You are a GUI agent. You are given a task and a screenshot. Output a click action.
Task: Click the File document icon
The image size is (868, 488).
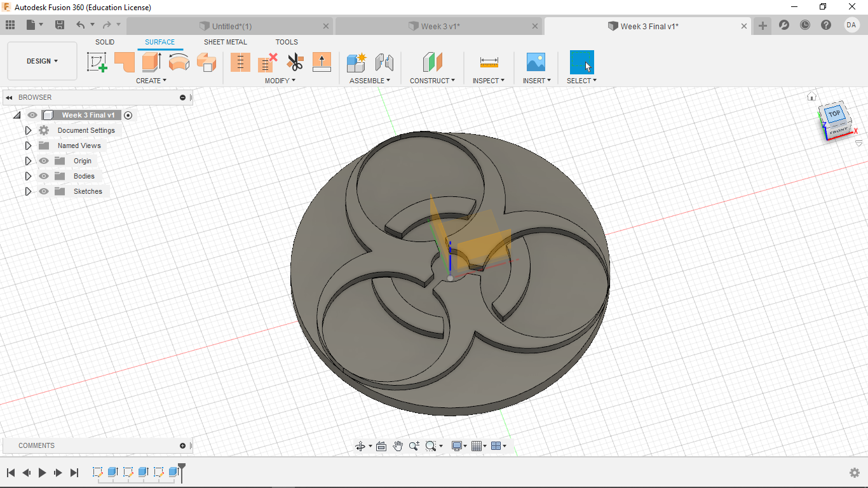31,25
